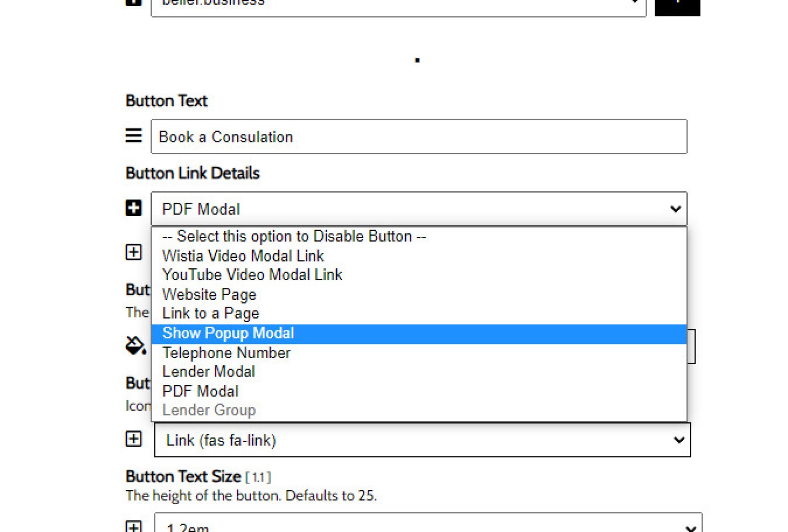Click outlined plus icon left of the open option list

point(133,252)
